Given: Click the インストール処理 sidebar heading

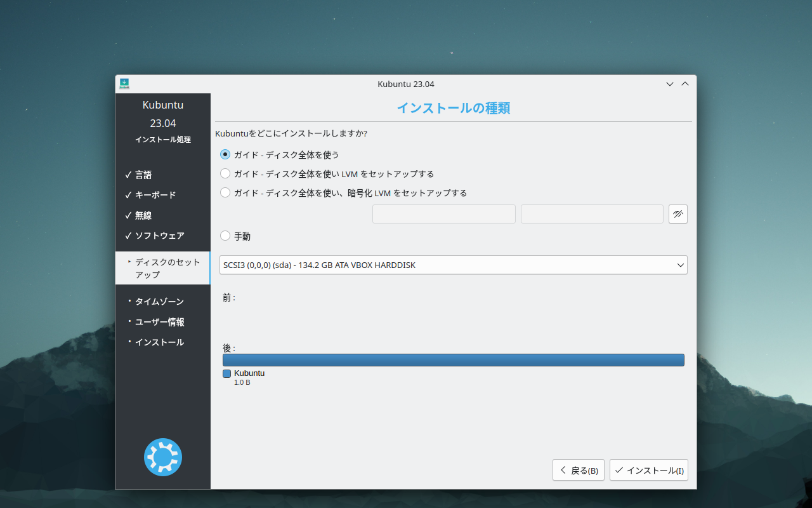Looking at the screenshot, I should click(163, 140).
